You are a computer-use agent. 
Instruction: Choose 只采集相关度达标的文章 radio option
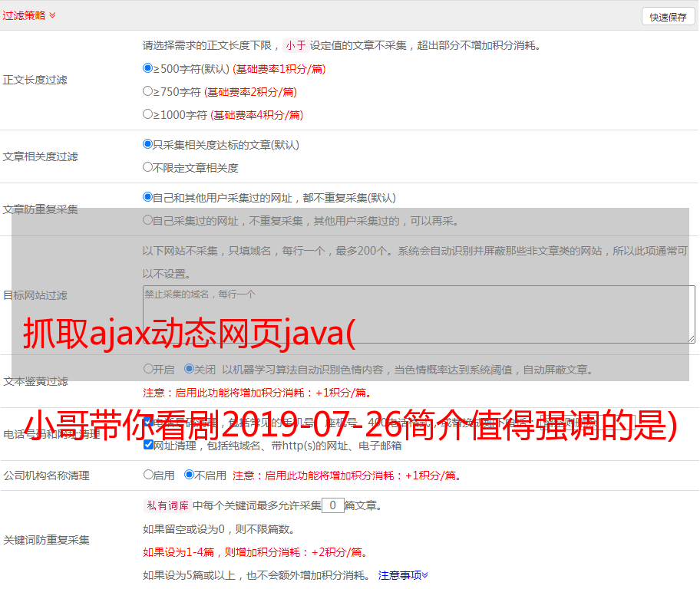coord(147,144)
